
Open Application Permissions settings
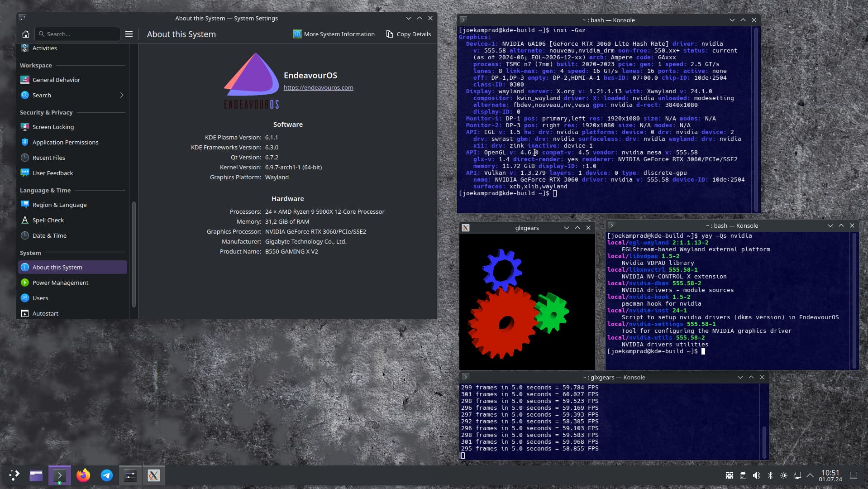(72, 142)
